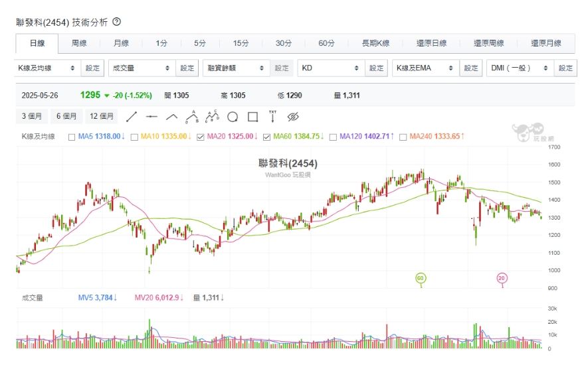Switch to the 周線 tab

pos(79,43)
